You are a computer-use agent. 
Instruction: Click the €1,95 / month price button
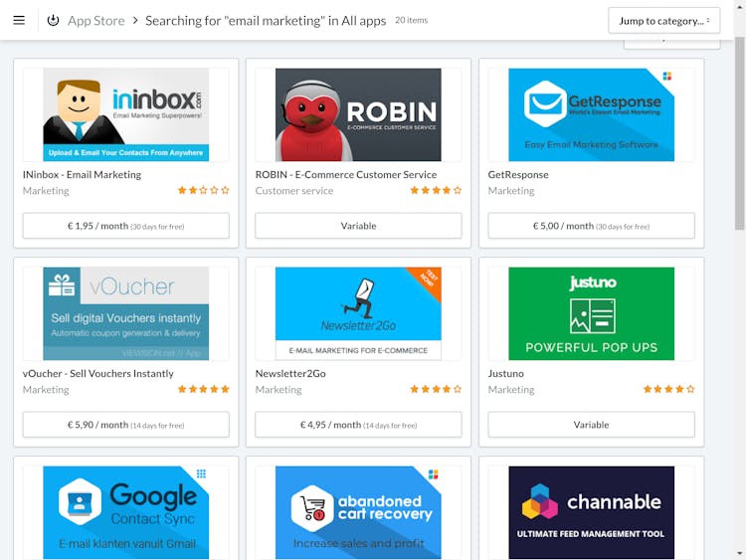pyautogui.click(x=126, y=226)
